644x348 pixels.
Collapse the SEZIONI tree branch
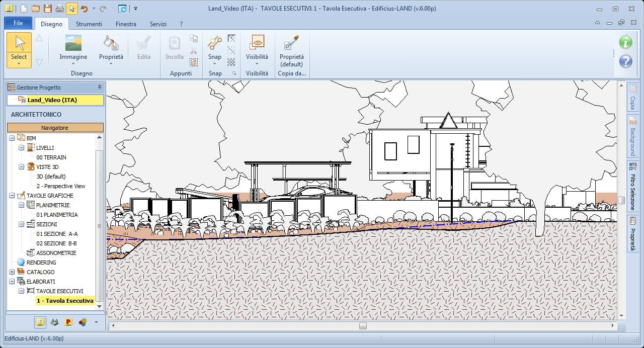21,224
